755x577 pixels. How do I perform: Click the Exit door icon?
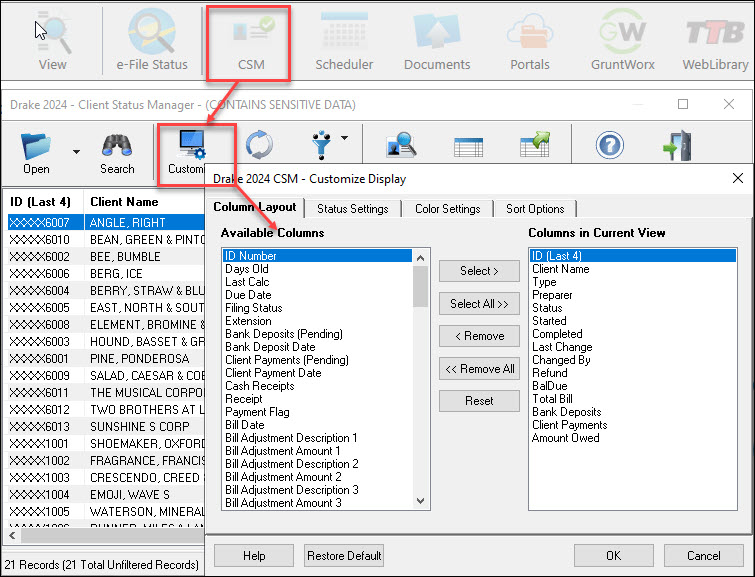point(677,145)
